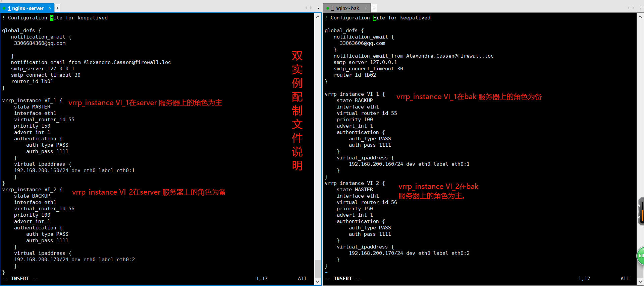Click 'router_id lb01' in the server pane
Viewport: 644px width, 286px height.
(x=32, y=81)
